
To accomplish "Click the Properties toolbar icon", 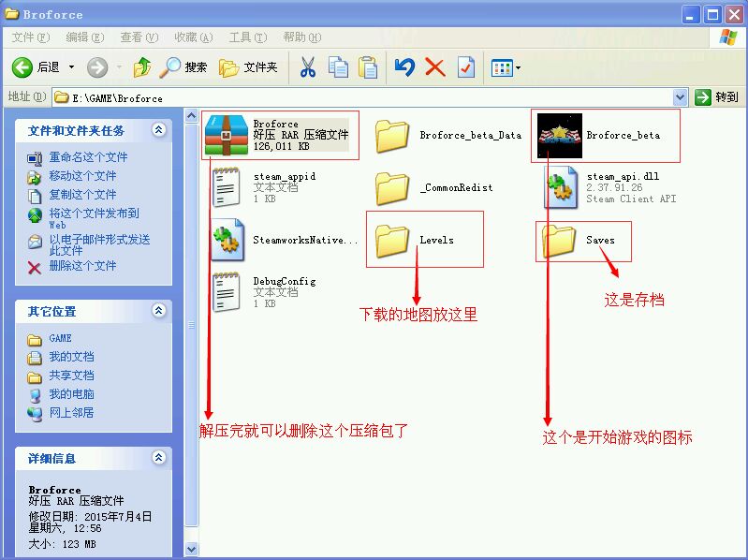I will [x=465, y=67].
